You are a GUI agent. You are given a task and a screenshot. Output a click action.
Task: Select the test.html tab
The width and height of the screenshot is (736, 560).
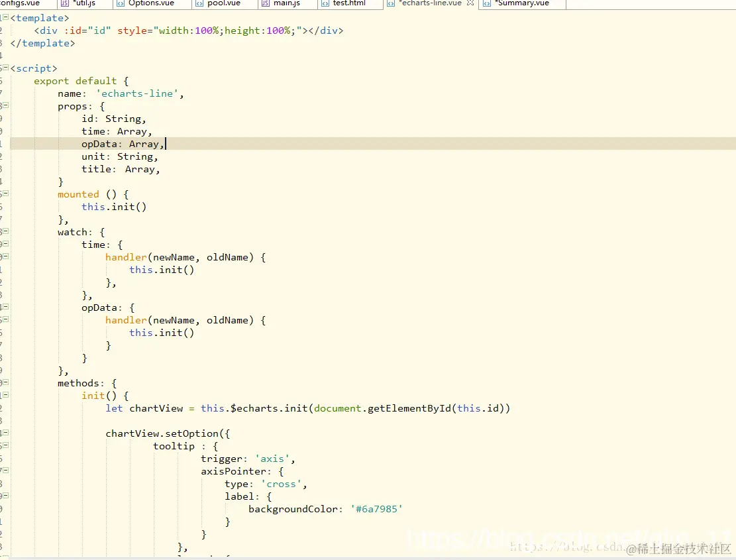click(x=349, y=3)
